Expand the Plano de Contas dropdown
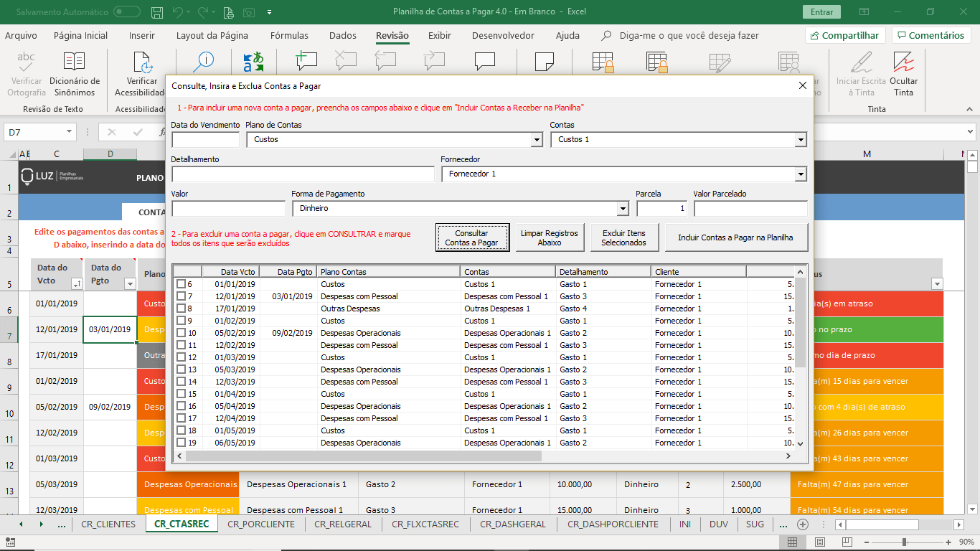Screen dimensions: 980x551 (537, 140)
